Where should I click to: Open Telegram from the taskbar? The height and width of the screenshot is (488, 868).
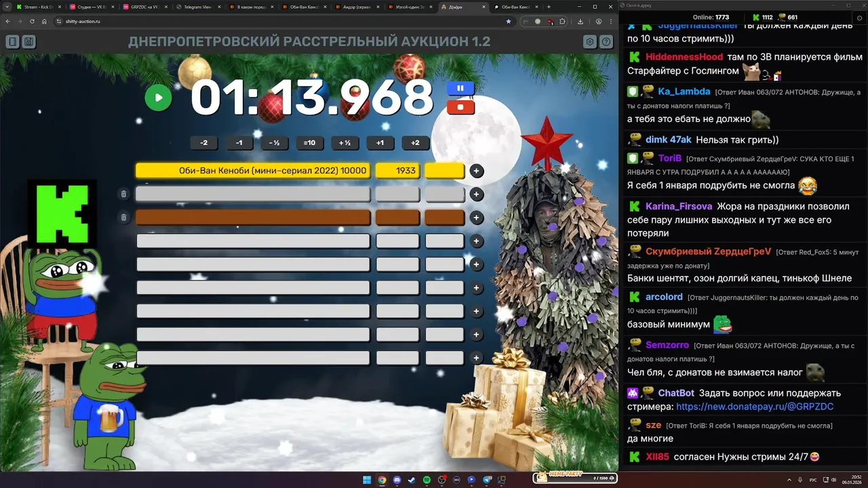coord(486,480)
